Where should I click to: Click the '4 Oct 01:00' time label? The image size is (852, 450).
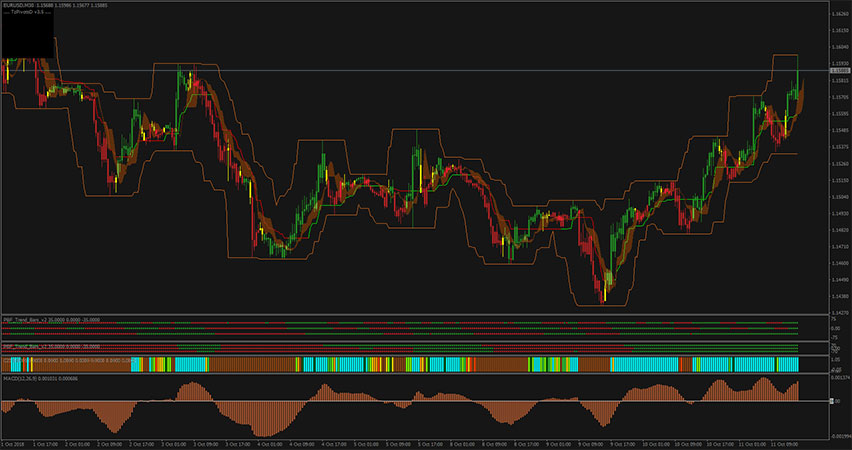270,444
